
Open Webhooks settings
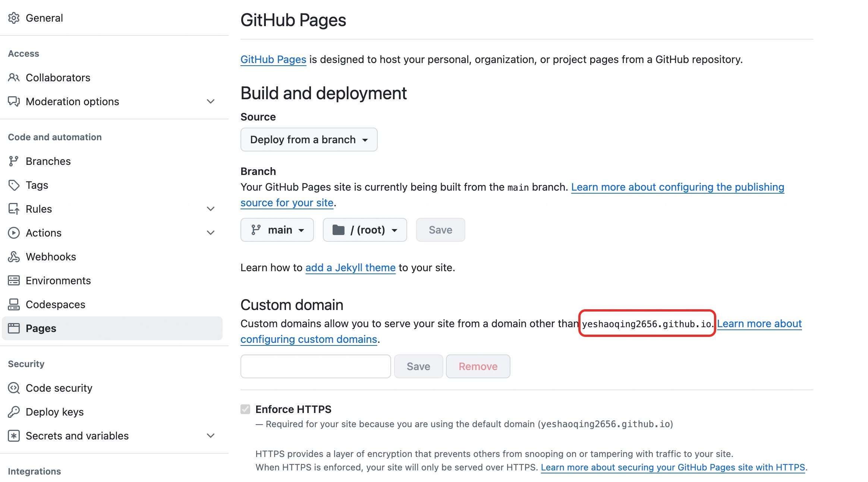[x=112, y=257]
